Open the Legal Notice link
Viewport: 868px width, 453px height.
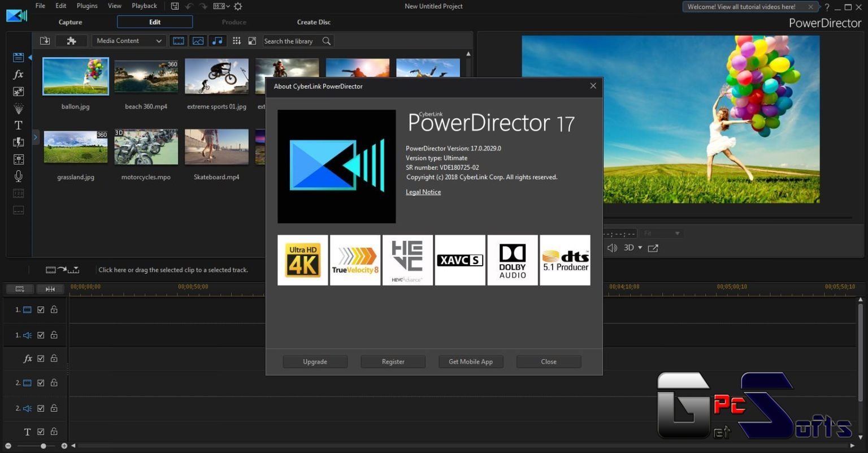423,192
